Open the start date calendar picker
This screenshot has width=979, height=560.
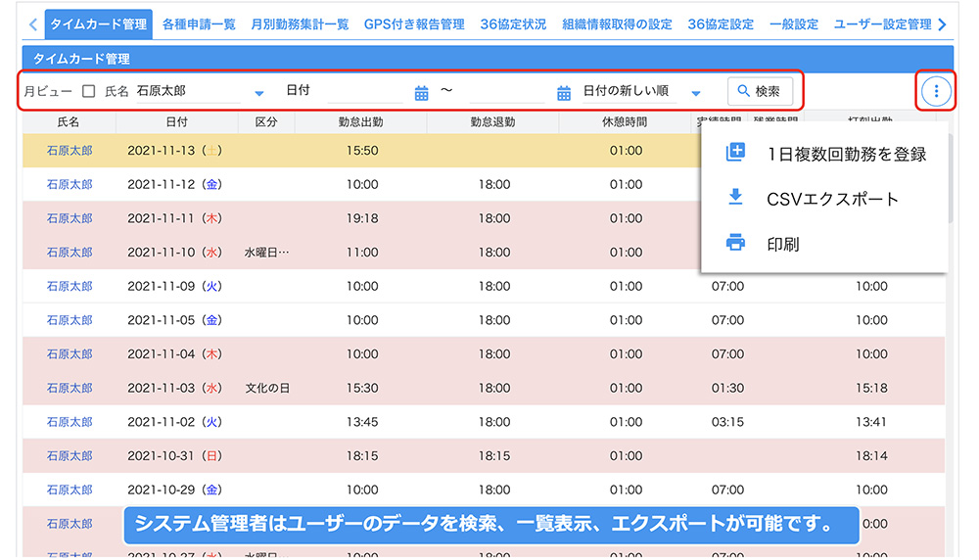coord(421,93)
